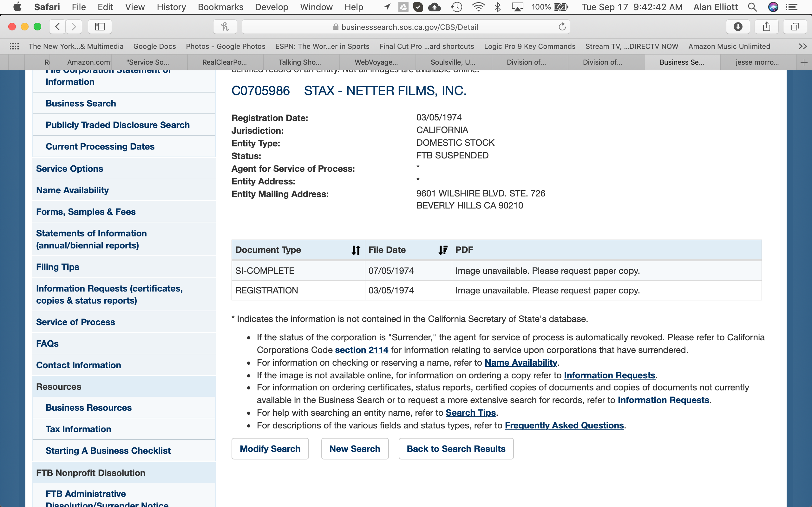Click the Share icon in toolbar
The width and height of the screenshot is (812, 507).
point(766,27)
